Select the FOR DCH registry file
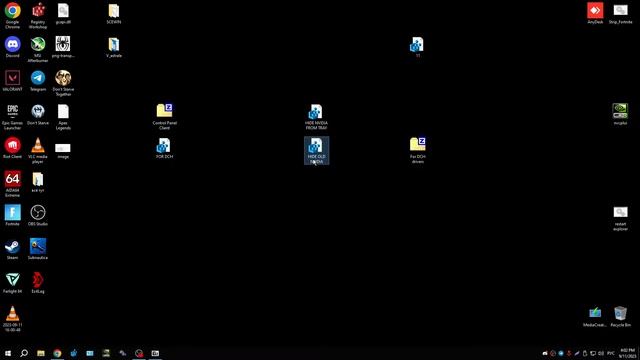640x360 pixels. point(164,148)
